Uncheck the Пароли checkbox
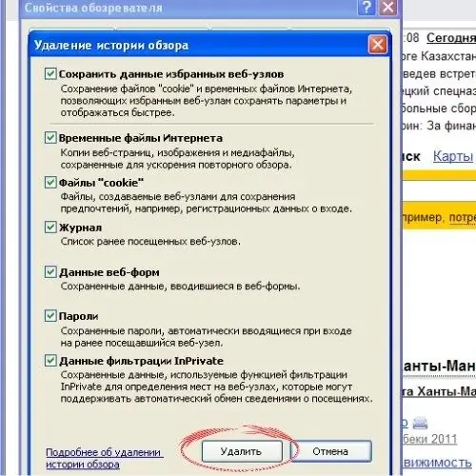 (x=50, y=316)
